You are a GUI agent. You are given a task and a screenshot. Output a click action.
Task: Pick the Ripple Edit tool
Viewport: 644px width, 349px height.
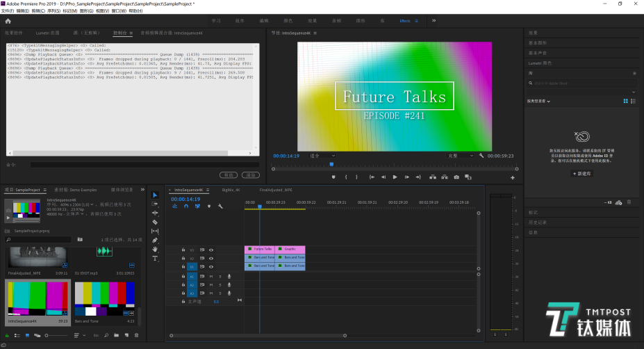tap(155, 213)
